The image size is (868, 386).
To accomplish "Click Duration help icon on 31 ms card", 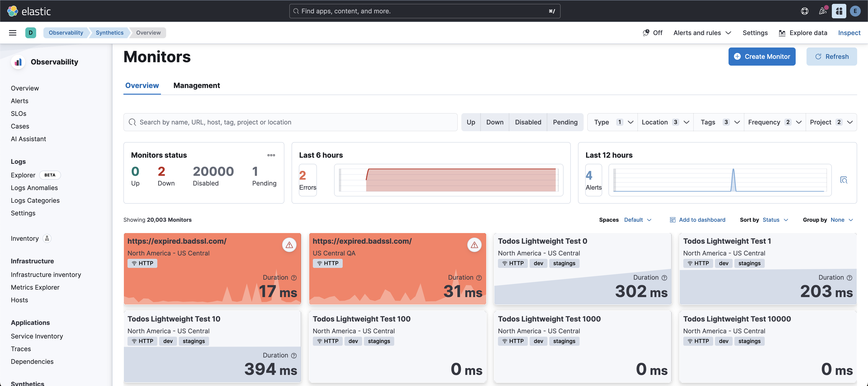I will click(x=479, y=278).
